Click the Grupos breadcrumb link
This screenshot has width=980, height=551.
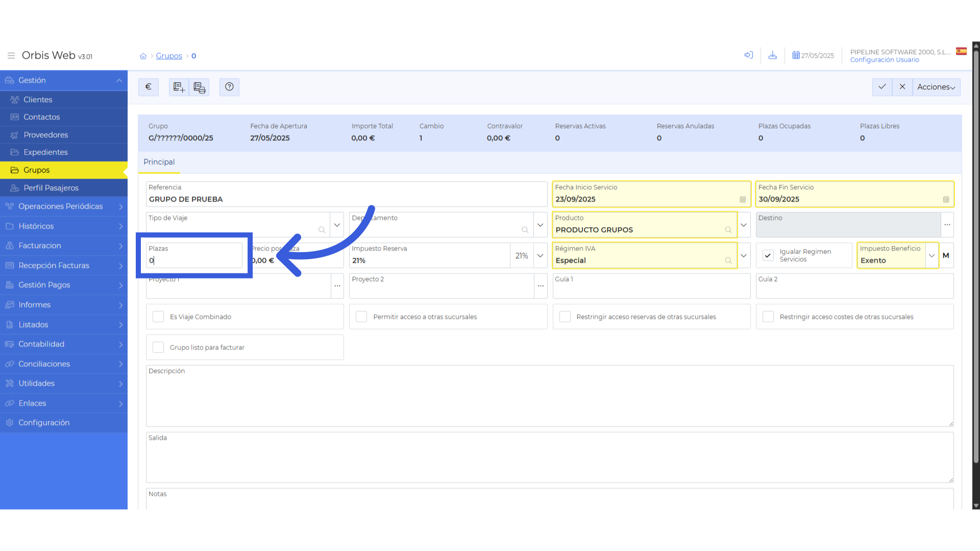(x=169, y=56)
